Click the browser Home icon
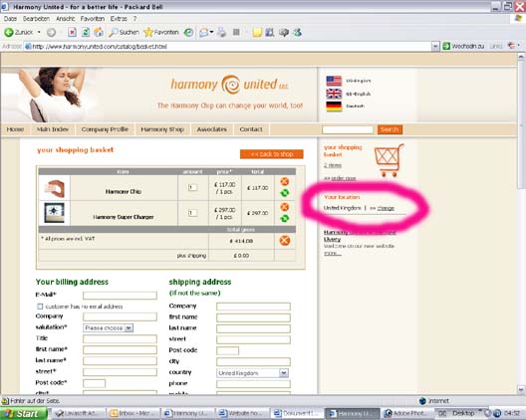Viewport: 526px width, 420px height. coord(99,32)
